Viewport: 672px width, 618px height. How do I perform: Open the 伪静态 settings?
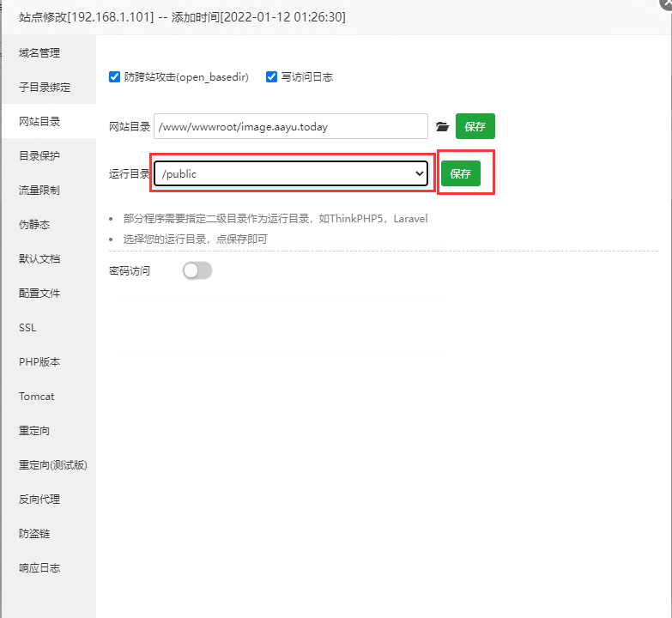tap(34, 225)
